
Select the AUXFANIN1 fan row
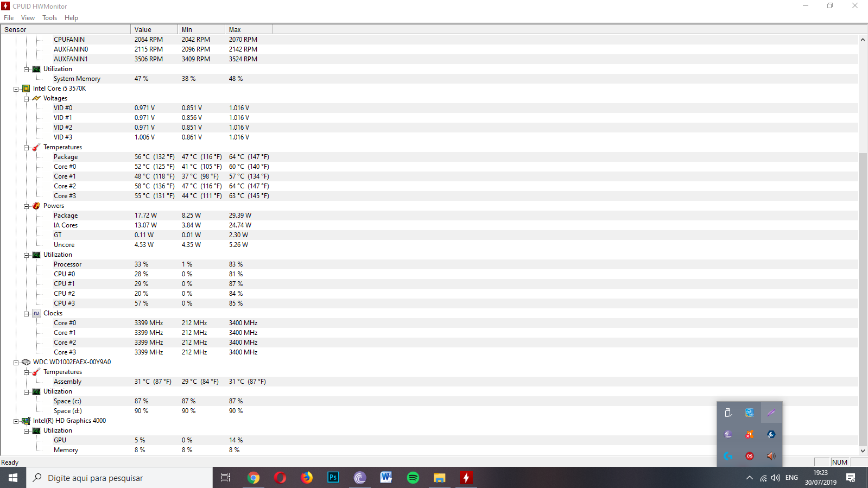pos(429,59)
